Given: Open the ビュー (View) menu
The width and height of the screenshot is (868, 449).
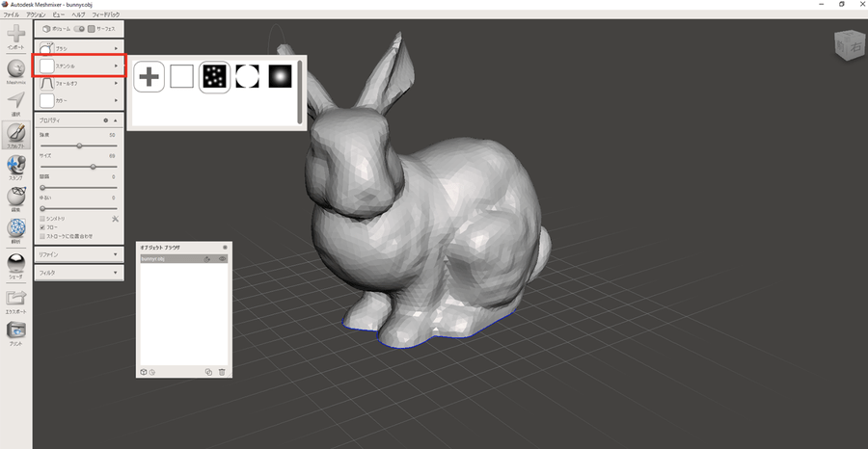Looking at the screenshot, I should click(60, 15).
